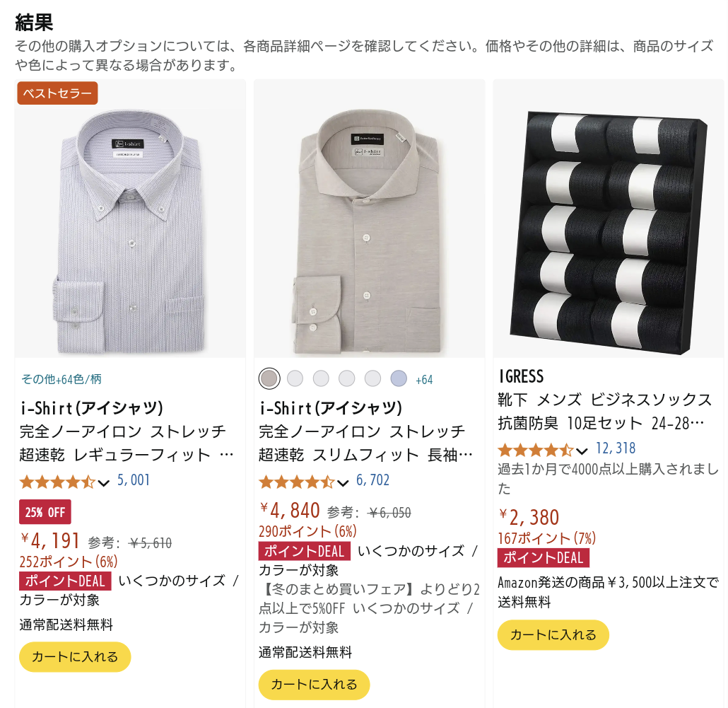Pick the second white color swatch
The height and width of the screenshot is (708, 728).
tap(321, 378)
